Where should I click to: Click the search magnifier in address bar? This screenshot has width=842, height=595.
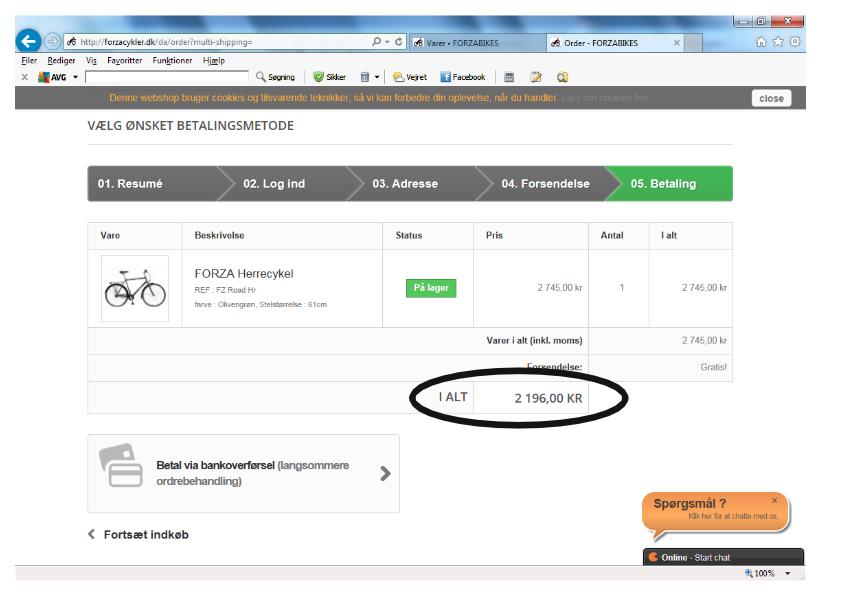click(x=376, y=41)
